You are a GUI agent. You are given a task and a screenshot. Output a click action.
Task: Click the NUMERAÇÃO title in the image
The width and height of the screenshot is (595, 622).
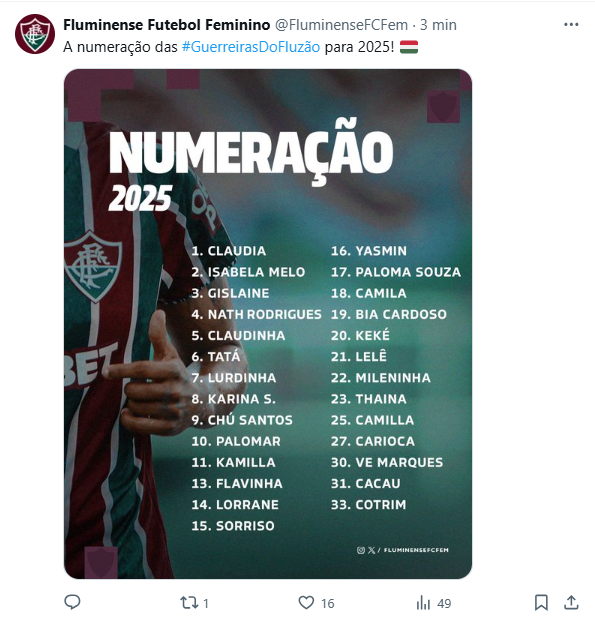251,152
